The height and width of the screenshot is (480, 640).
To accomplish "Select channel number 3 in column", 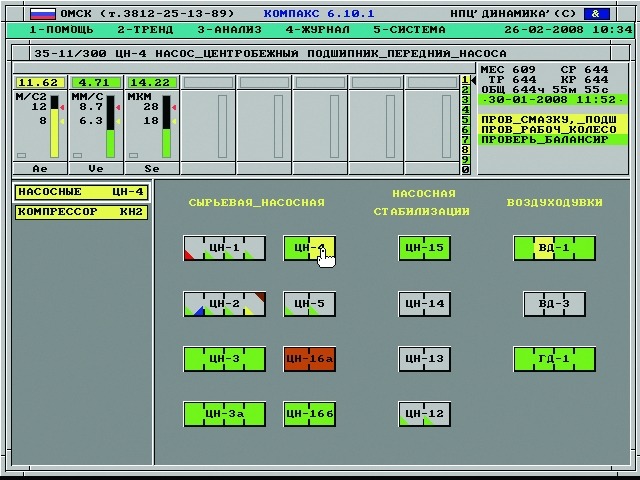I will coord(465,100).
